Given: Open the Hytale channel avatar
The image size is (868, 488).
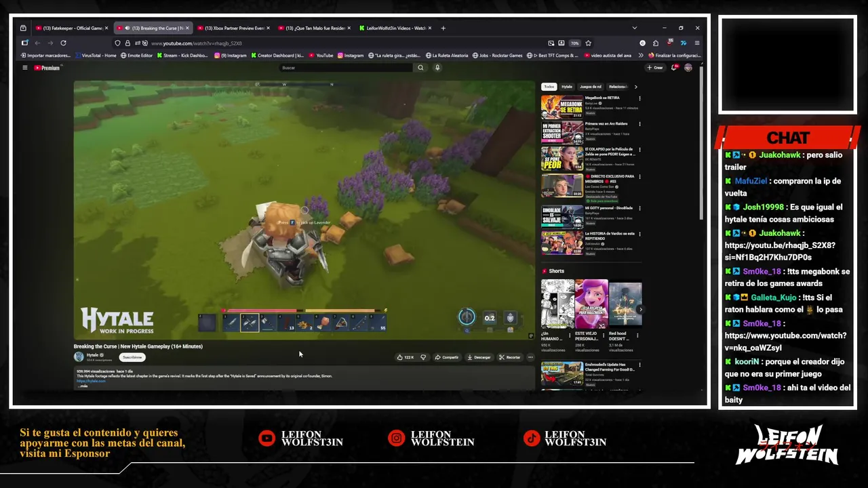Looking at the screenshot, I should [79, 357].
